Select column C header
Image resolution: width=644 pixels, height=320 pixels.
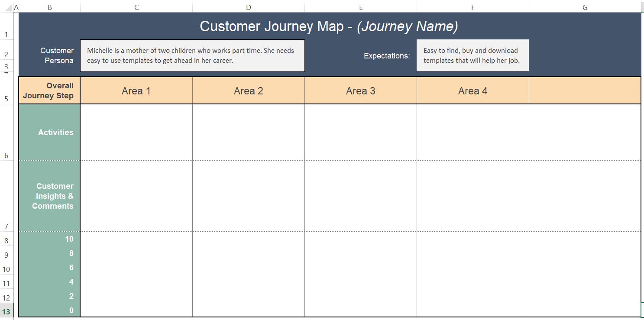coord(136,7)
